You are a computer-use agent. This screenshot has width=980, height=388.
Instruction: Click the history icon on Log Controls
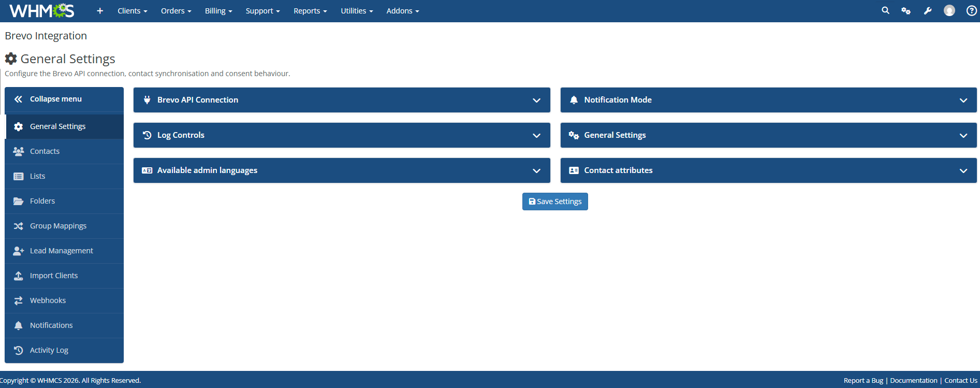[x=147, y=135]
